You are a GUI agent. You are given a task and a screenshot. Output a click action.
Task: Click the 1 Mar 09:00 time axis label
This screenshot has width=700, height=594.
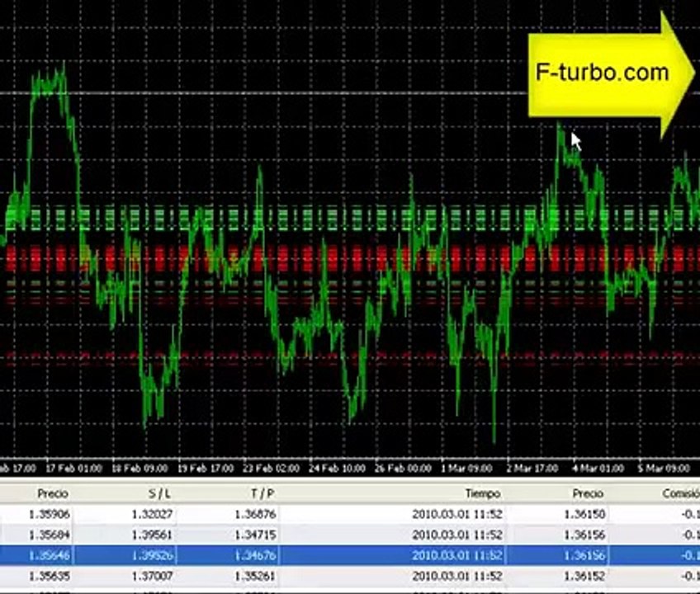[466, 469]
